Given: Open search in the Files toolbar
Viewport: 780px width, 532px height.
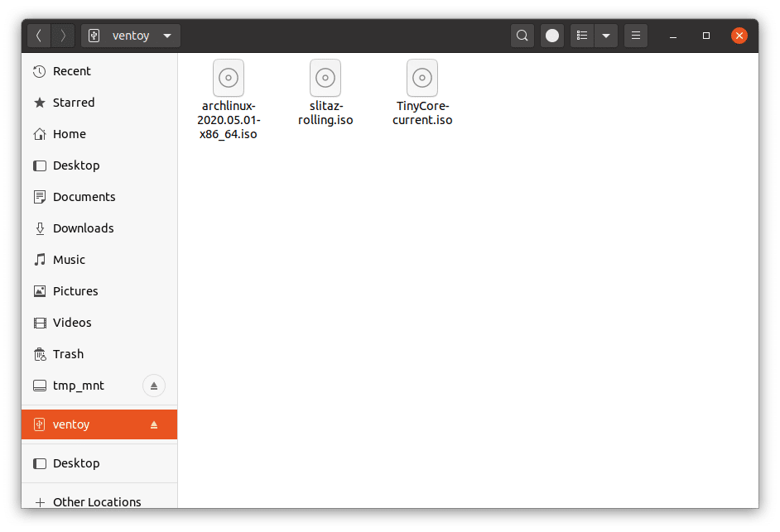Looking at the screenshot, I should pyautogui.click(x=522, y=35).
